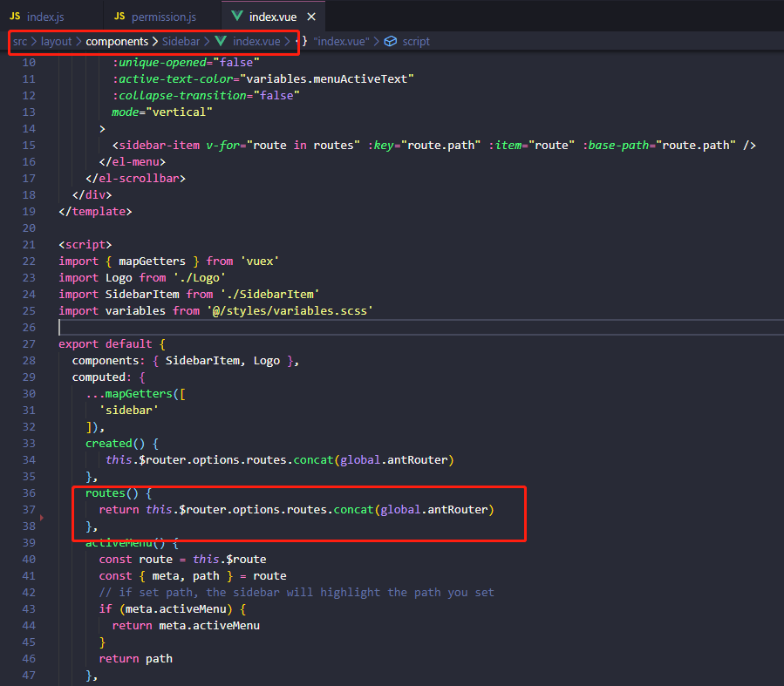Screen dimensions: 784x686
Task: Open the components breadcrumb segment
Action: click(x=117, y=42)
